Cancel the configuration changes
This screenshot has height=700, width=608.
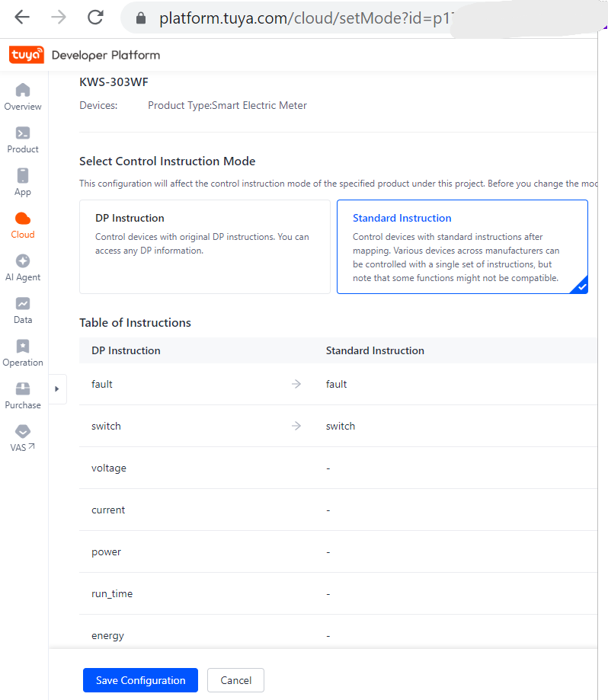coord(235,680)
